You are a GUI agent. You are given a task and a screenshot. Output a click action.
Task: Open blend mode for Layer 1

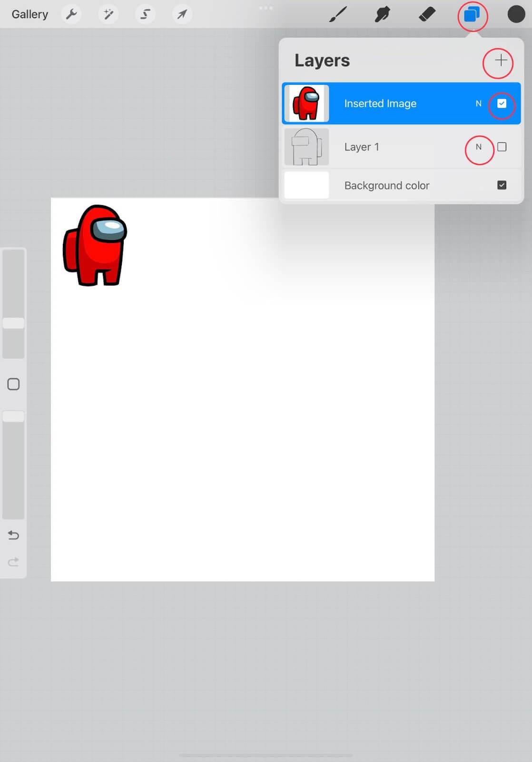478,147
